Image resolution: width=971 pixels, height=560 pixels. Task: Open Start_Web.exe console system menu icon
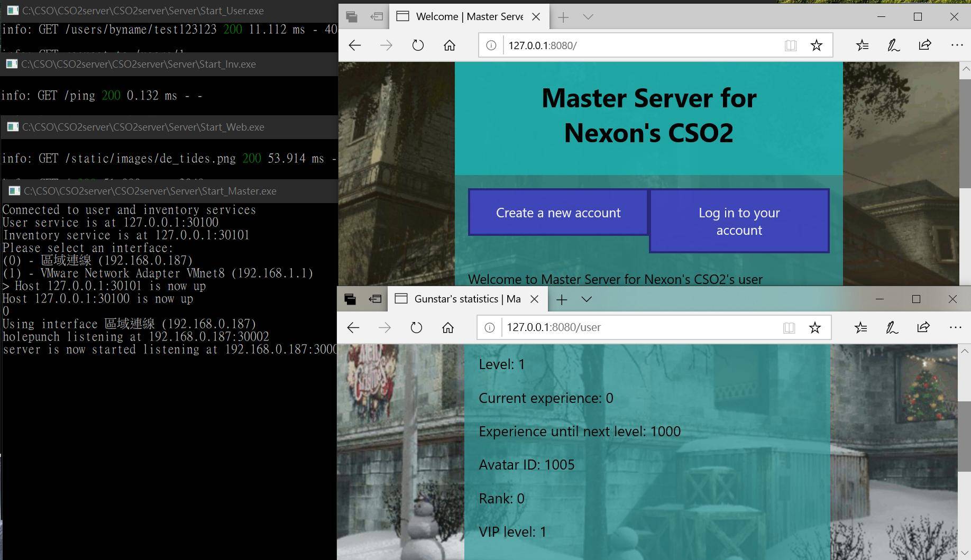pyautogui.click(x=13, y=127)
